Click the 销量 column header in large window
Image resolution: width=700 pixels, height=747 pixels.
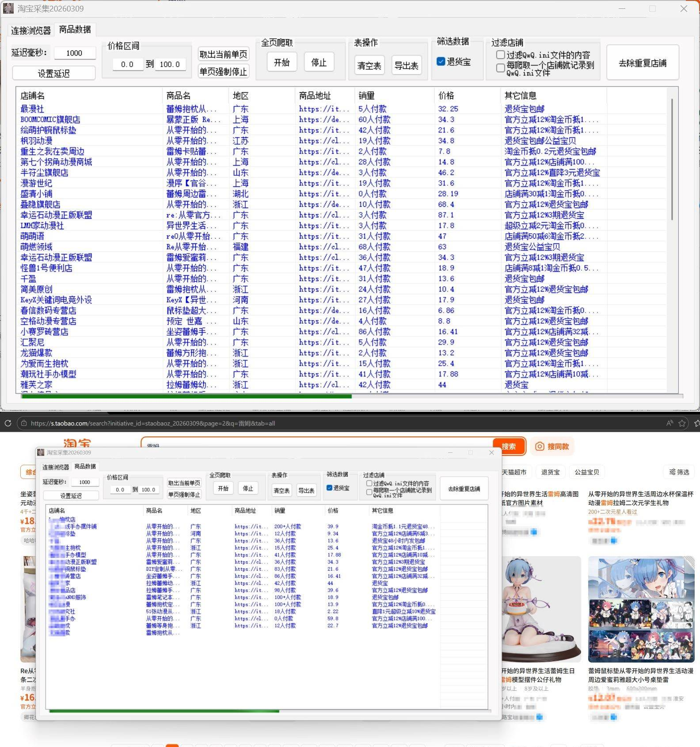coord(395,95)
